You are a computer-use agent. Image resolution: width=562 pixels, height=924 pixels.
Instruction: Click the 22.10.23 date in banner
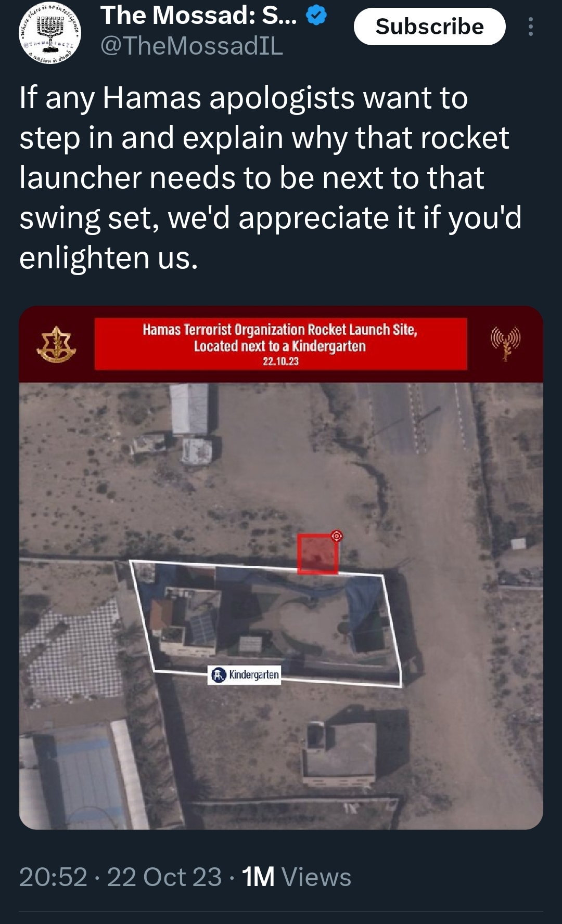[280, 361]
